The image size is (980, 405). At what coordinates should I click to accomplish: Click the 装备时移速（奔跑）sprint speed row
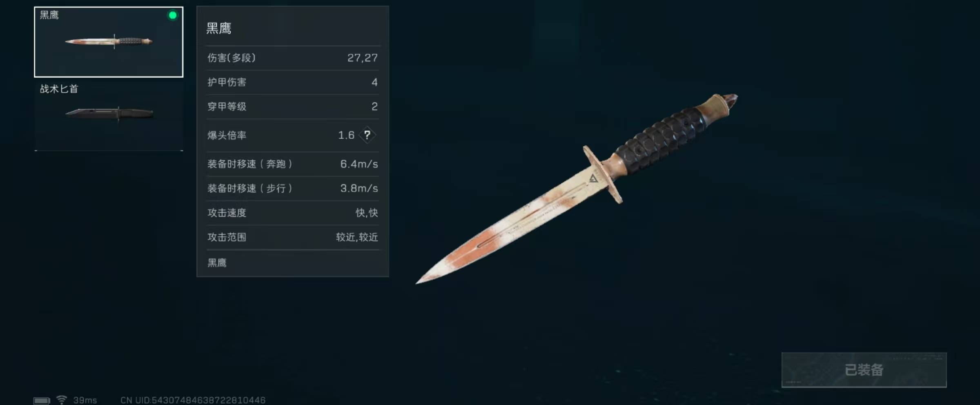coord(293,164)
